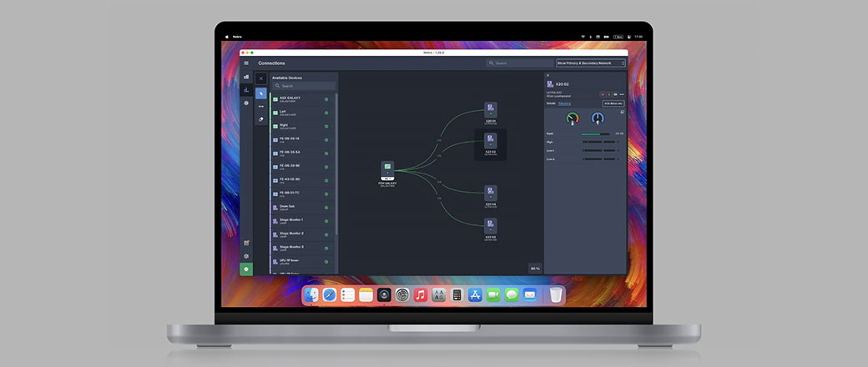Select the eraser tool
The height and width of the screenshot is (367, 868).
point(260,119)
